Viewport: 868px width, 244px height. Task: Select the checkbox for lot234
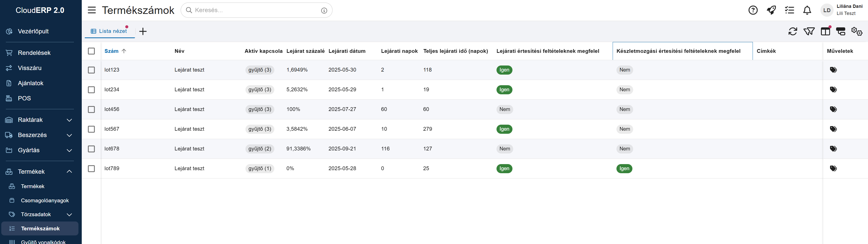(x=91, y=90)
